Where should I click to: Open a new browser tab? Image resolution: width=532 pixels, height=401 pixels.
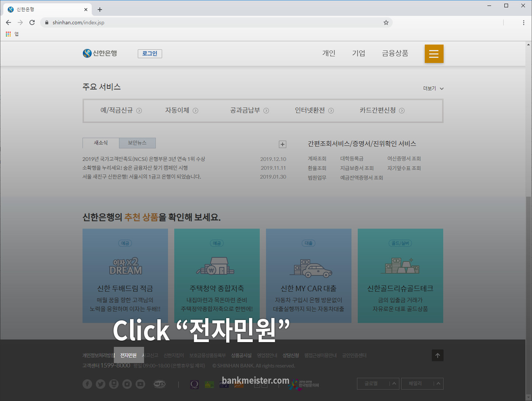100,10
